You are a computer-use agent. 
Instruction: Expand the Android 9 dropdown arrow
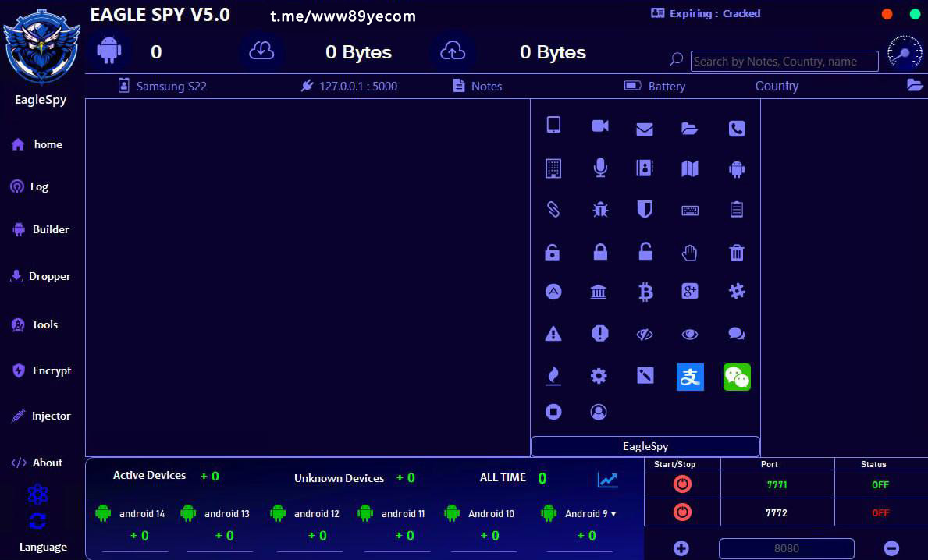613,514
